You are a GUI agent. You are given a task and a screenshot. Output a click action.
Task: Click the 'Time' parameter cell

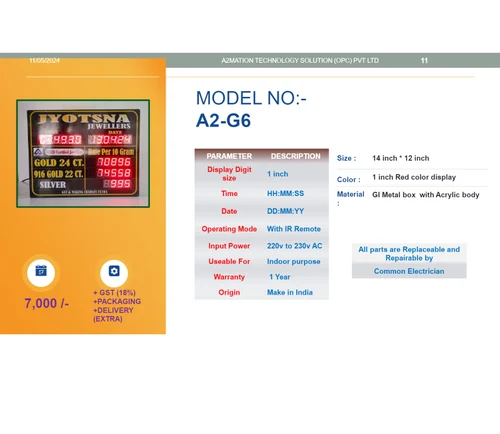pyautogui.click(x=229, y=193)
